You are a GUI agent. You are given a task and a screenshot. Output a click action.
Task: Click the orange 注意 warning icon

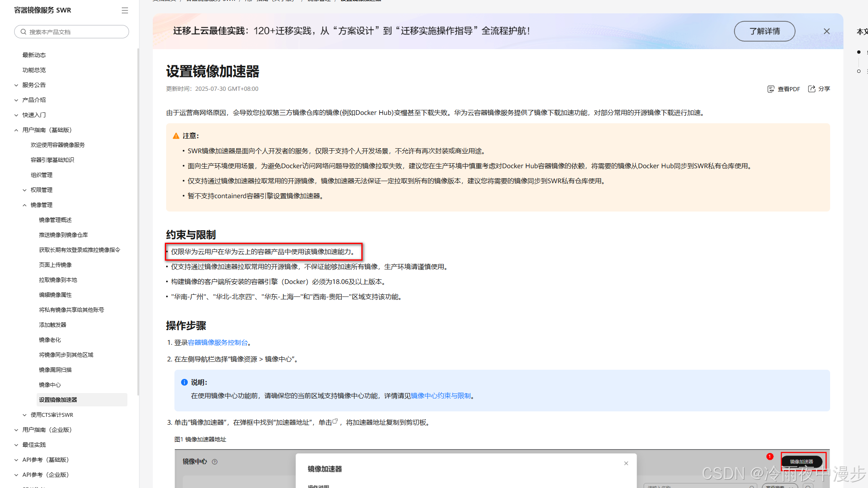(x=176, y=136)
